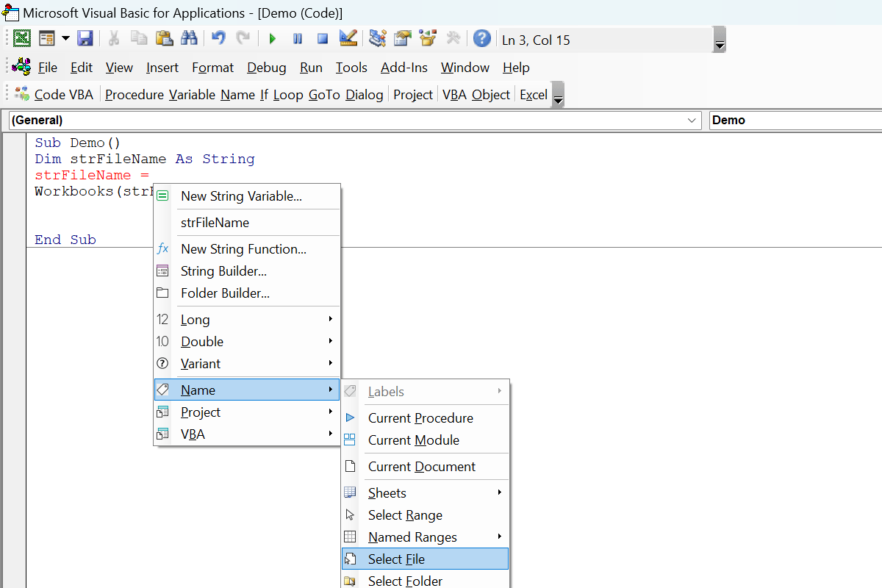Viewport: 882px width, 588px height.
Task: Click the Insert UserForm icon
Action: (47, 39)
